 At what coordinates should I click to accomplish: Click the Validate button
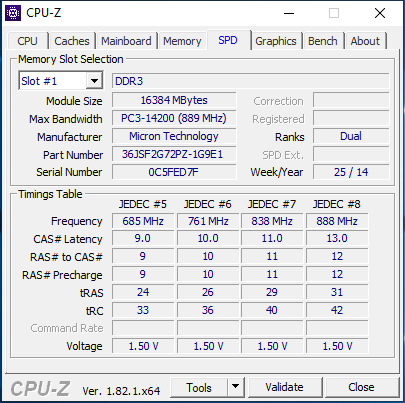click(284, 387)
